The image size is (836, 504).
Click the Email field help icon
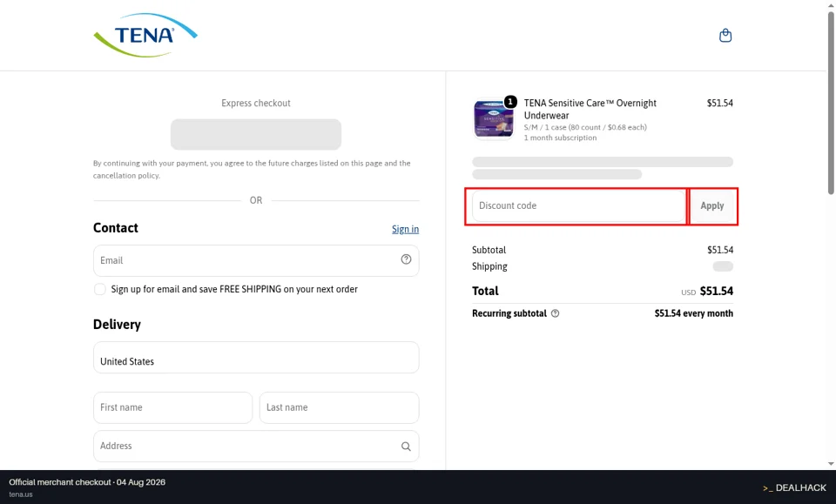tap(406, 259)
